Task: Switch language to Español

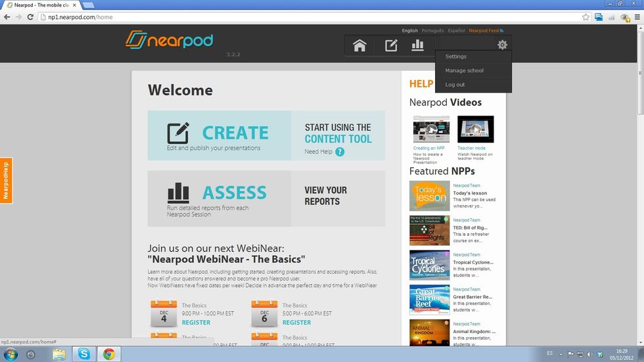Action: click(456, 31)
